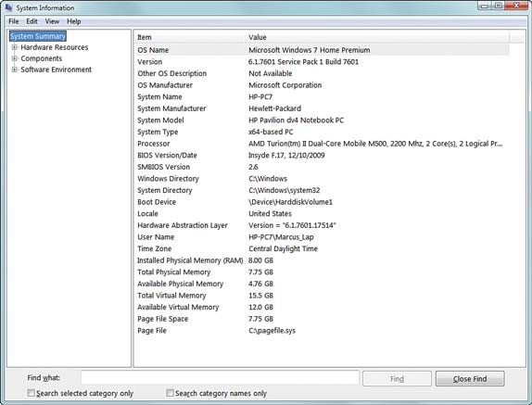Click the 8.00 GB value
This screenshot has height=405, width=532.
[x=260, y=260]
